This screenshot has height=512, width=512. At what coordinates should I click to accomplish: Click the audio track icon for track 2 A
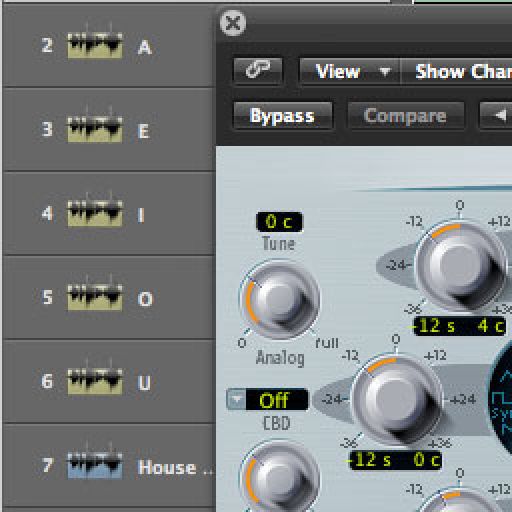tap(95, 45)
